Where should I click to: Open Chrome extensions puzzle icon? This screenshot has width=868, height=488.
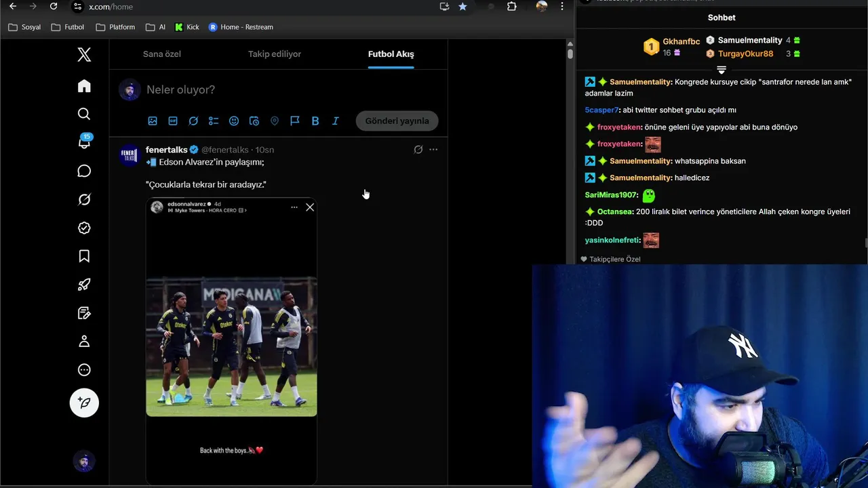(512, 6)
